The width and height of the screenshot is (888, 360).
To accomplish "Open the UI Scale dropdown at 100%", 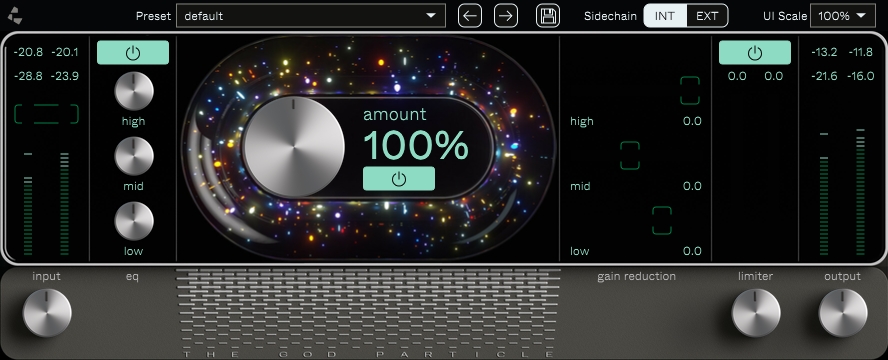I will click(843, 16).
